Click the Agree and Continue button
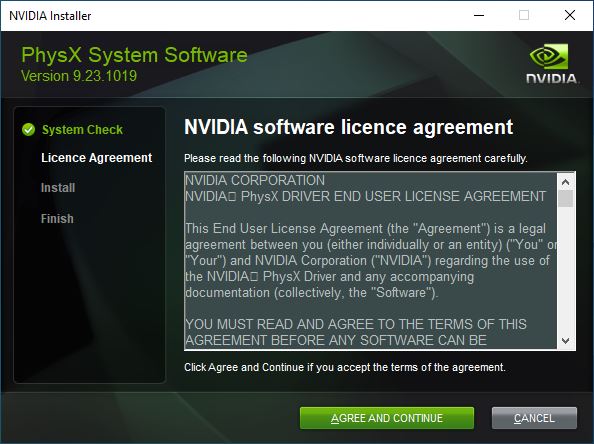The image size is (594, 444). click(387, 418)
